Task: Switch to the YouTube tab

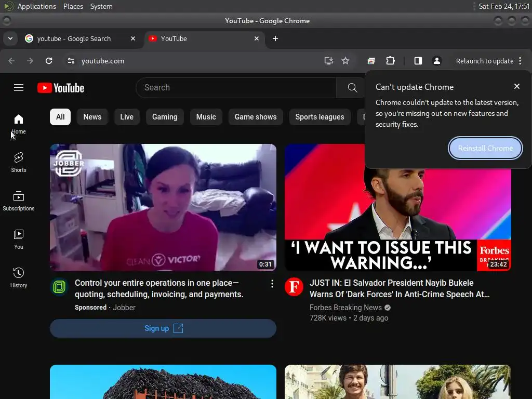Action: tap(204, 38)
